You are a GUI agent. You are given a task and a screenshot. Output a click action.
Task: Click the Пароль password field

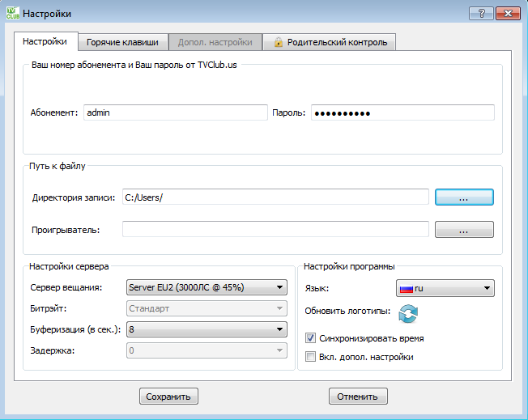click(x=402, y=112)
